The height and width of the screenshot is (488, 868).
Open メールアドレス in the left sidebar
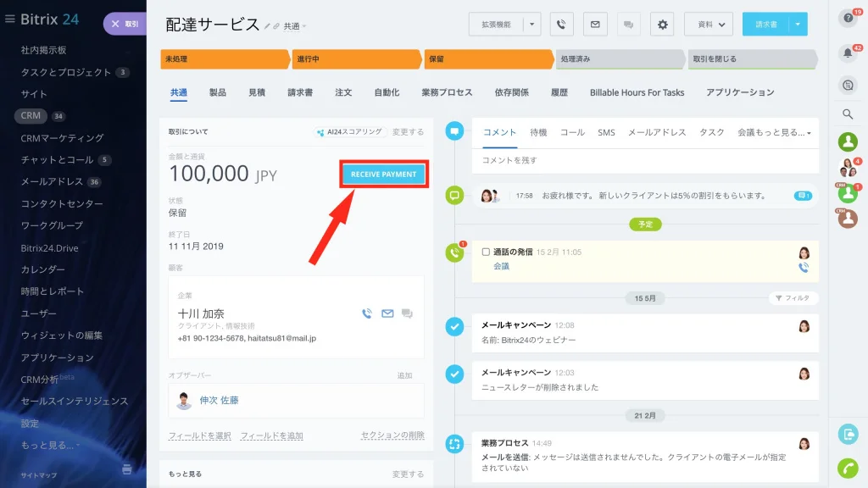pyautogui.click(x=52, y=181)
